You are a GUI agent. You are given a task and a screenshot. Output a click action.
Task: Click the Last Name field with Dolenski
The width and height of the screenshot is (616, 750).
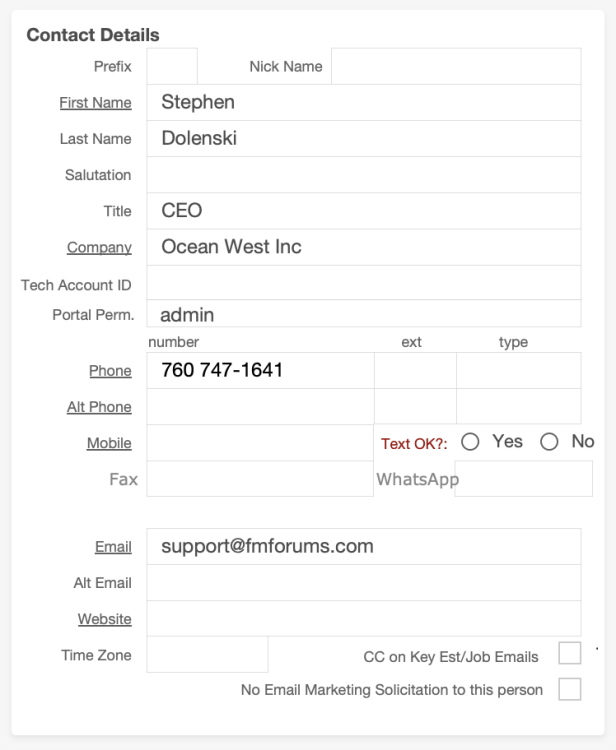coord(363,139)
